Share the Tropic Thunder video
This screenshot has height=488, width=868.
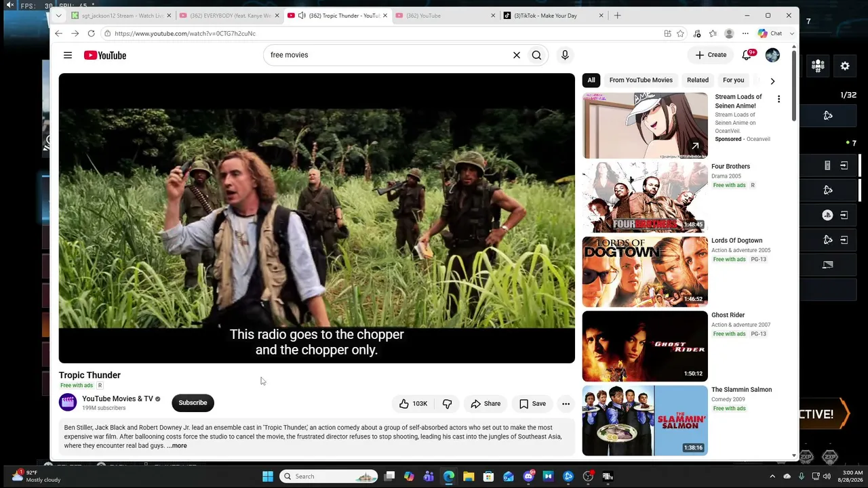(486, 404)
